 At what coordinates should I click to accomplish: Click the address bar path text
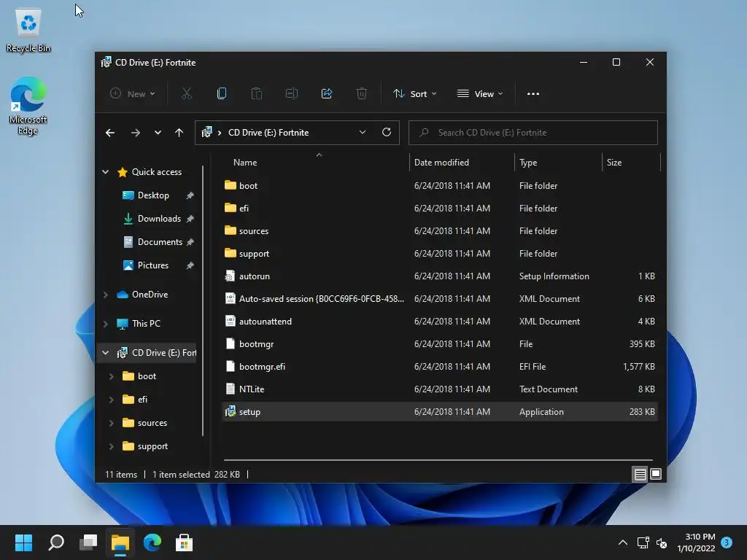(x=268, y=133)
